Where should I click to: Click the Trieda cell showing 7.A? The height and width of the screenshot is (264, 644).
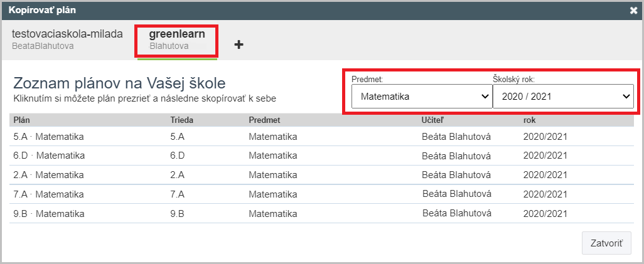[x=176, y=194]
